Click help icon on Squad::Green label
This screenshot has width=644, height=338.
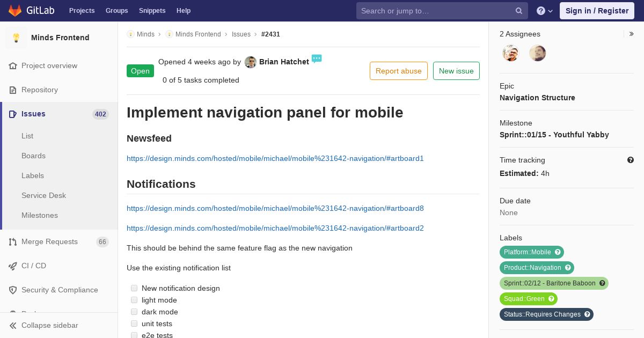(551, 299)
